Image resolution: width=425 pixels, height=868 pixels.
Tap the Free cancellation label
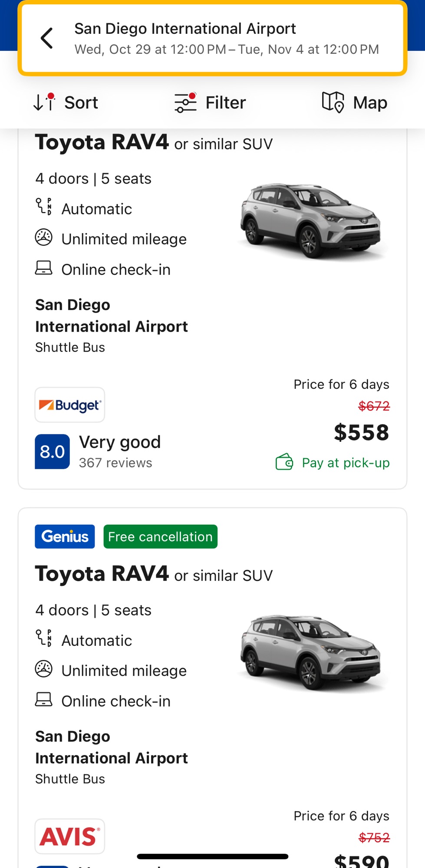coord(160,537)
